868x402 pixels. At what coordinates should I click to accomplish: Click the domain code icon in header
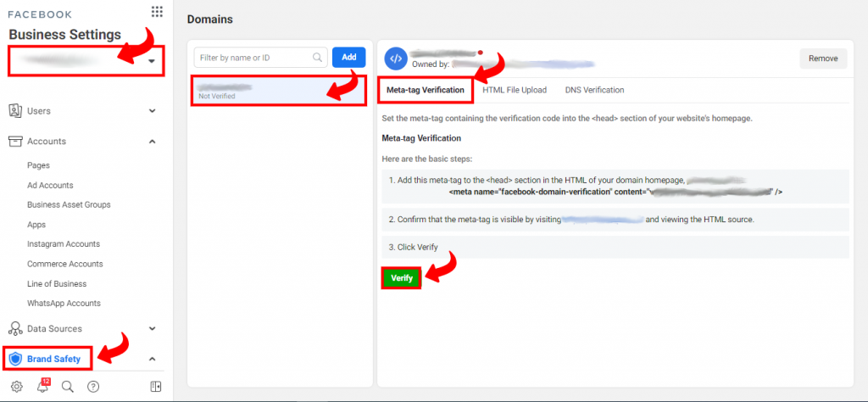396,59
